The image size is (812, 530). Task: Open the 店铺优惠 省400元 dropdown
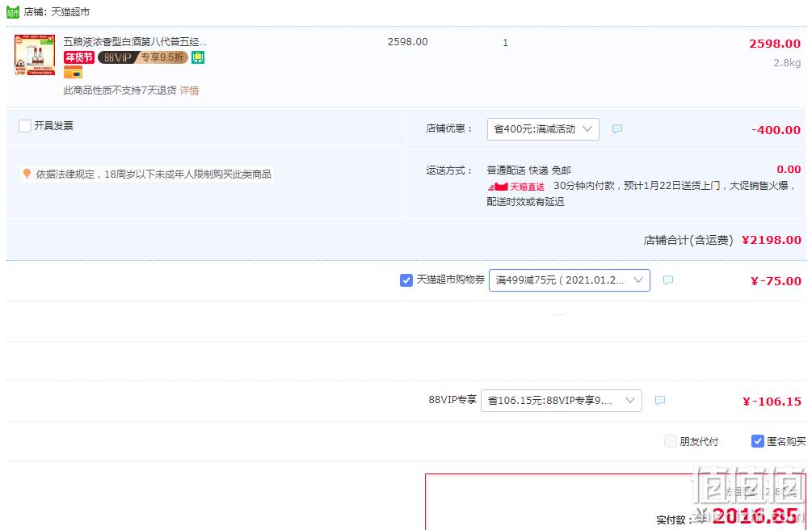point(543,129)
